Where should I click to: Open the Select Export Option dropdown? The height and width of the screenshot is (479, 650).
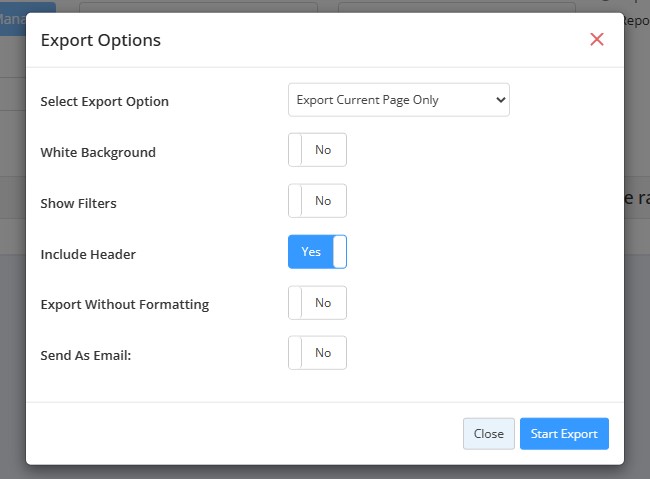tap(399, 100)
